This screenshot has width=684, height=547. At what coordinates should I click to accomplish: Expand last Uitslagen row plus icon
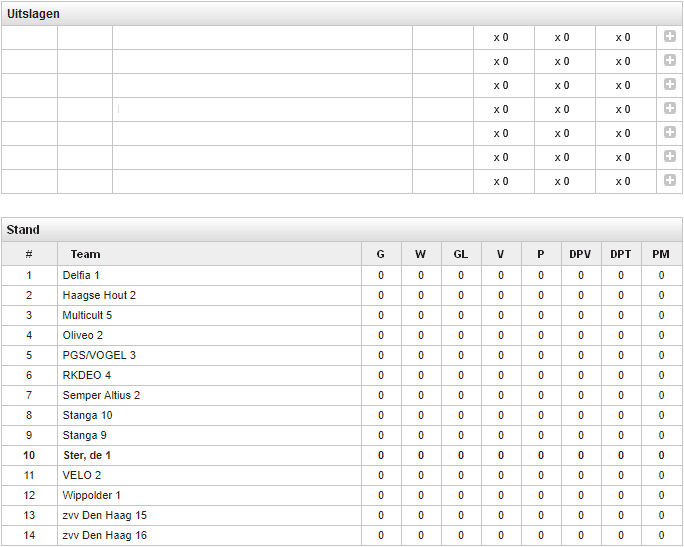coord(670,181)
